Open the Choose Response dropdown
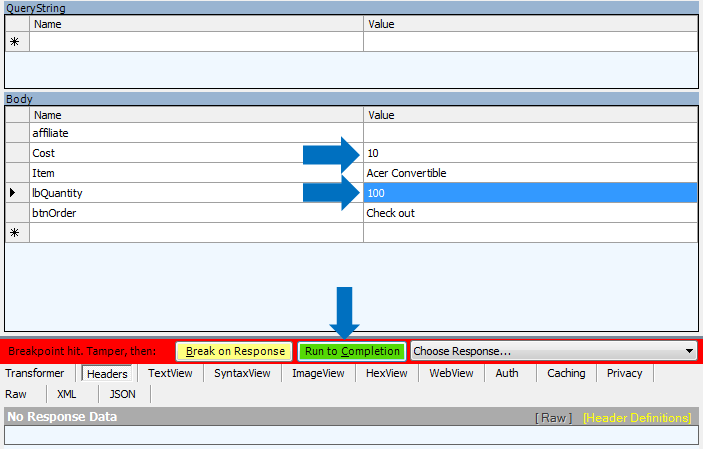705x449 pixels. click(554, 351)
